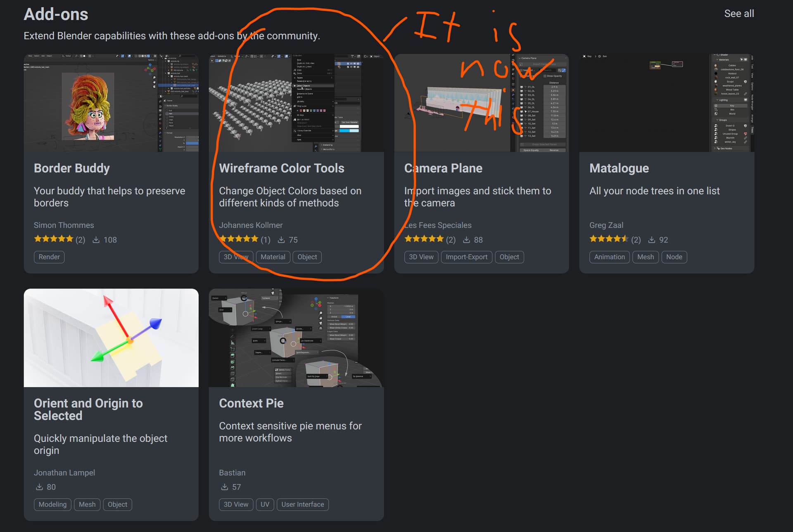Open the Border Buddy thumbnail image
This screenshot has height=532, width=793.
tap(111, 103)
